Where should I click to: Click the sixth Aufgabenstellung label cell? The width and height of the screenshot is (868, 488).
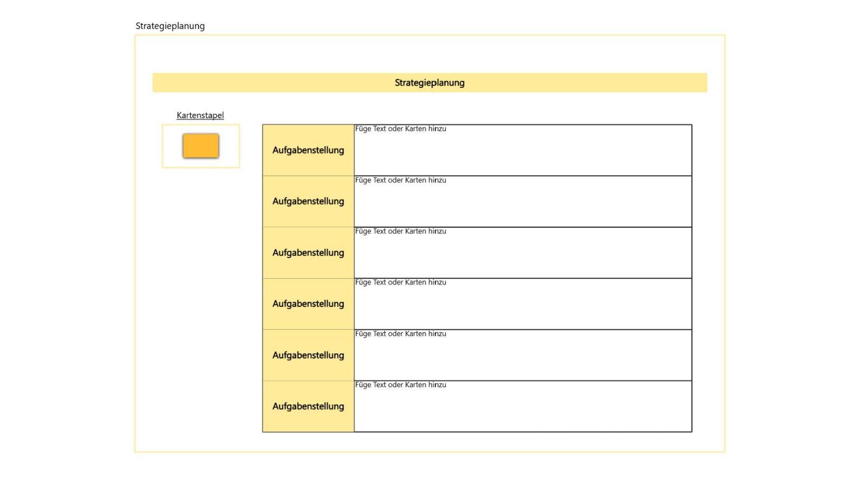pyautogui.click(x=308, y=406)
